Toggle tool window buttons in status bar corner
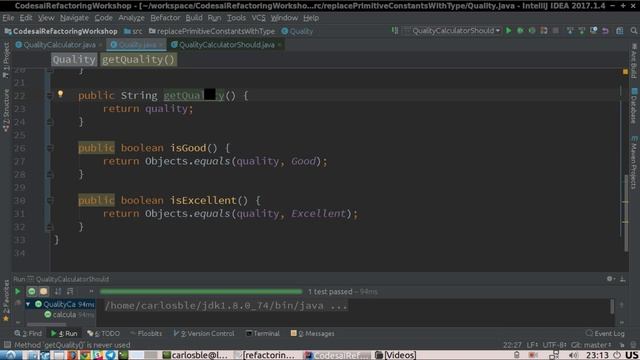The height and width of the screenshot is (360, 640). click(x=7, y=345)
